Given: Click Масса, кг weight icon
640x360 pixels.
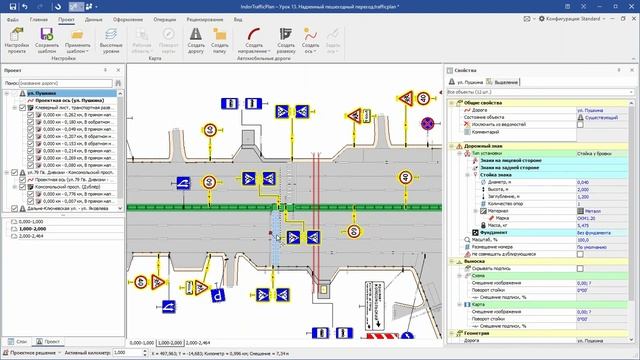Looking at the screenshot, I should click(483, 225).
